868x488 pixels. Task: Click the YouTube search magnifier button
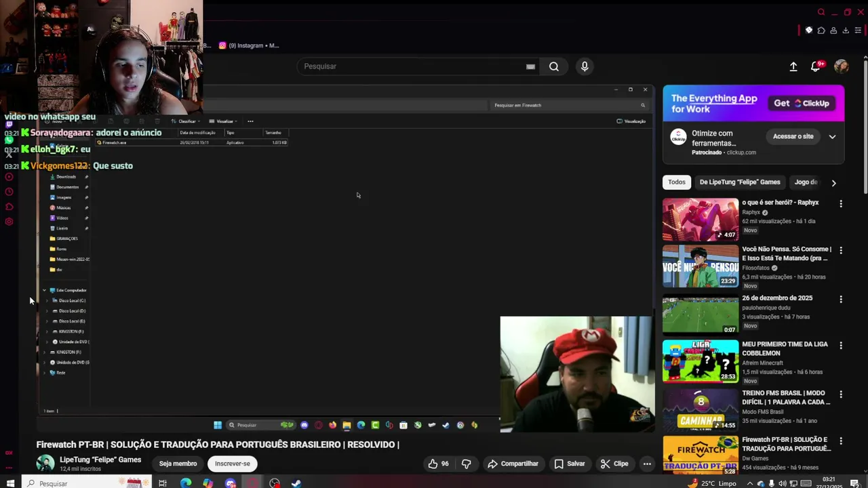[x=554, y=66]
